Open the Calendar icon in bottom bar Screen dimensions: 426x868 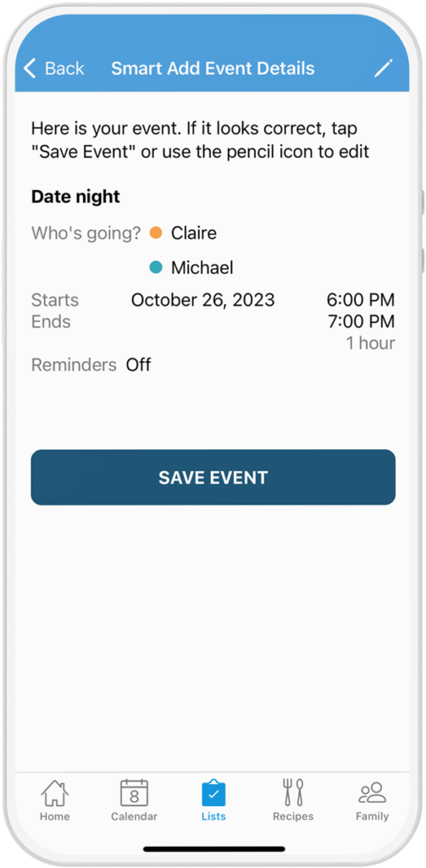tap(134, 793)
